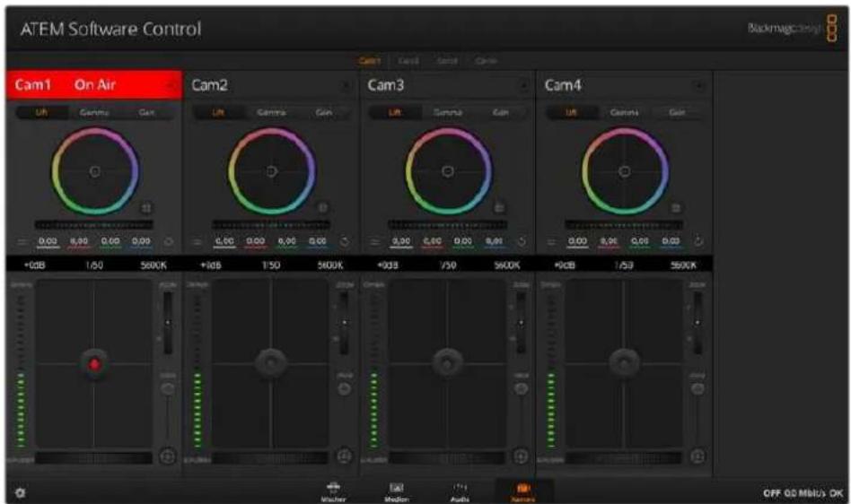
Task: Click the reset arrow under Cam1's color wheel
Action: (169, 241)
